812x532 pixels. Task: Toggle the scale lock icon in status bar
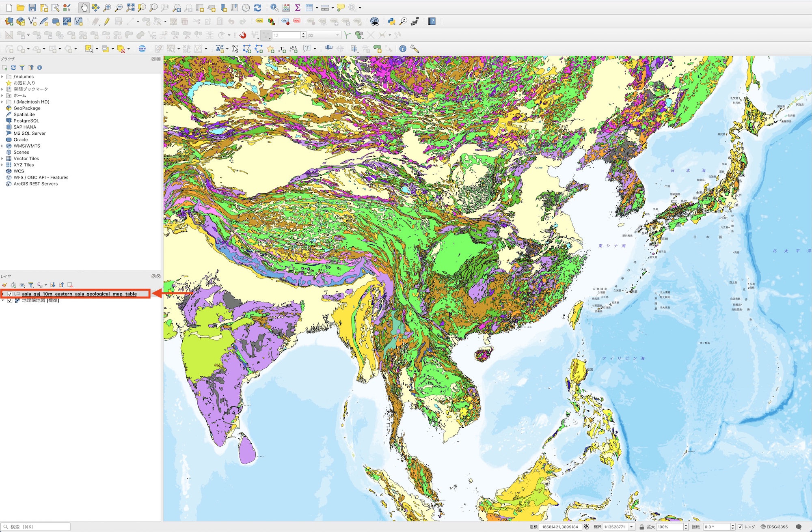coord(641,527)
